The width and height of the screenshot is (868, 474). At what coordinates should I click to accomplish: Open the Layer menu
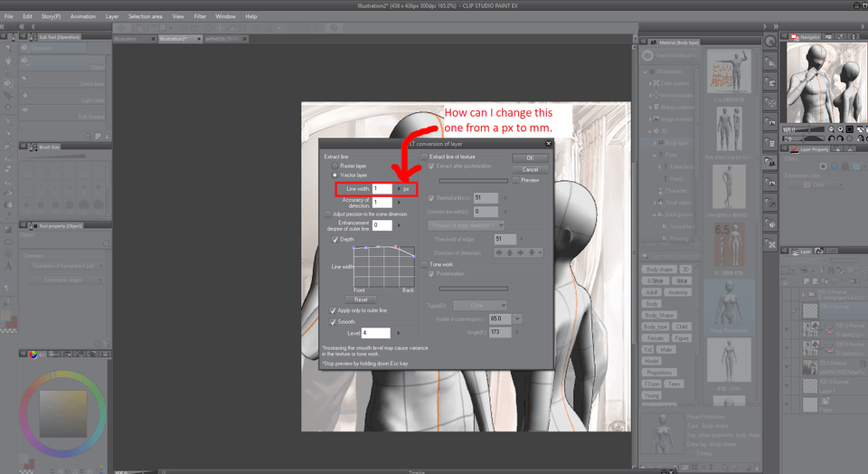tap(112, 16)
